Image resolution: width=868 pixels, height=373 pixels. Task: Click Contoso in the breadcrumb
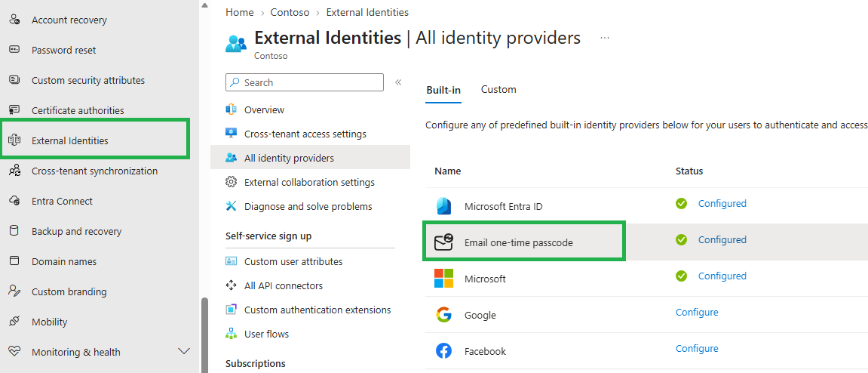click(x=290, y=12)
